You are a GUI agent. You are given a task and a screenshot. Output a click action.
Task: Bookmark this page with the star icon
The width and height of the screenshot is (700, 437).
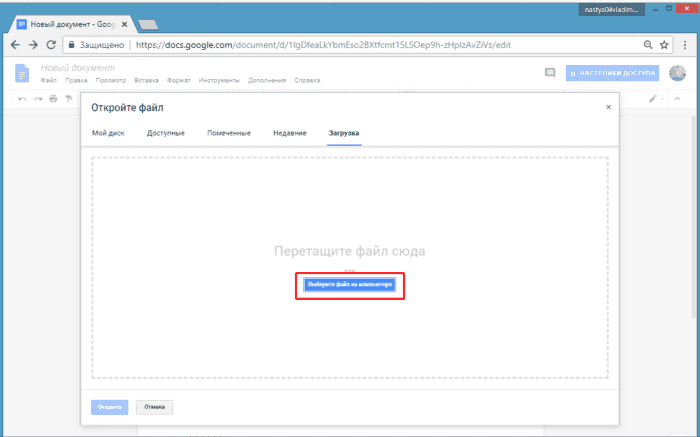click(x=664, y=45)
